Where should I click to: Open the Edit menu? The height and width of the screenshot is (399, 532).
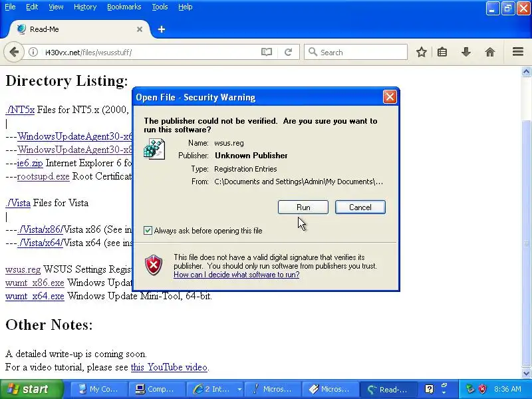click(32, 7)
